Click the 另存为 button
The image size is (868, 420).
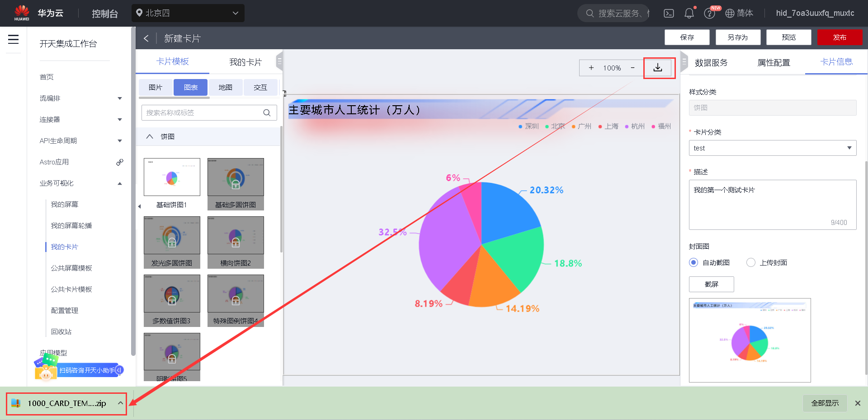click(x=738, y=37)
